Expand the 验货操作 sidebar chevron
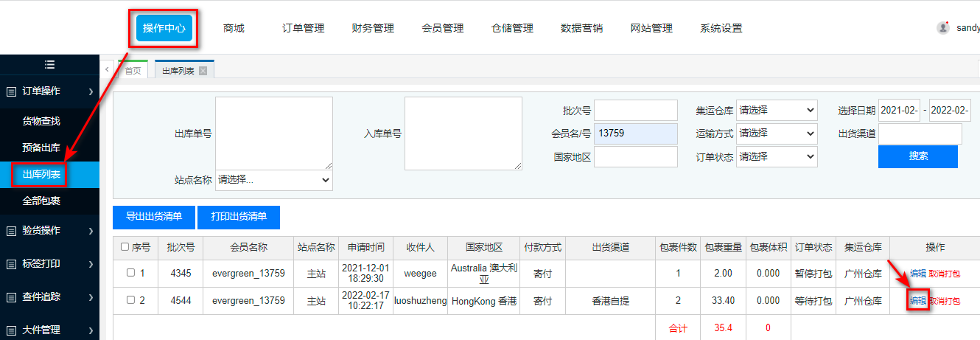This screenshot has width=980, height=340. pos(91,231)
